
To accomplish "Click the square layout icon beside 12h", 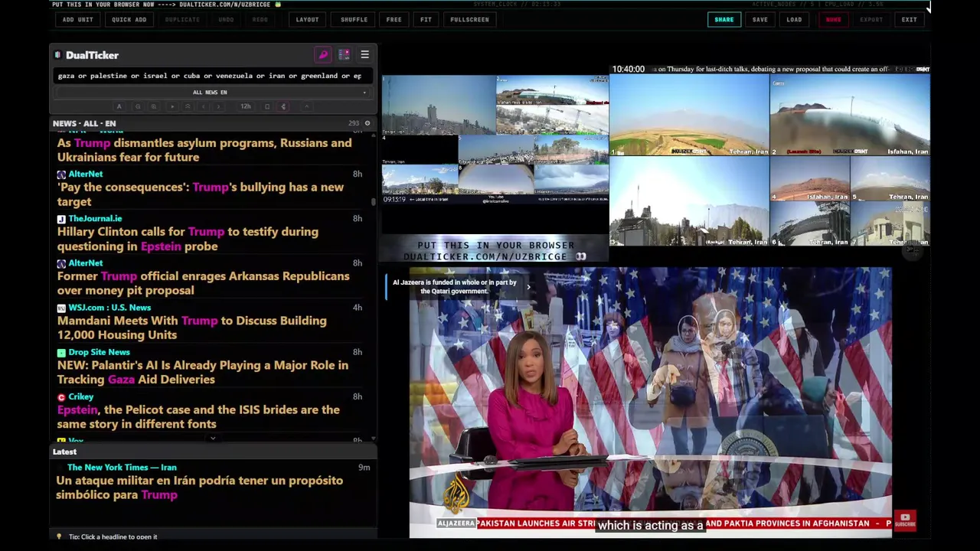I will (267, 106).
